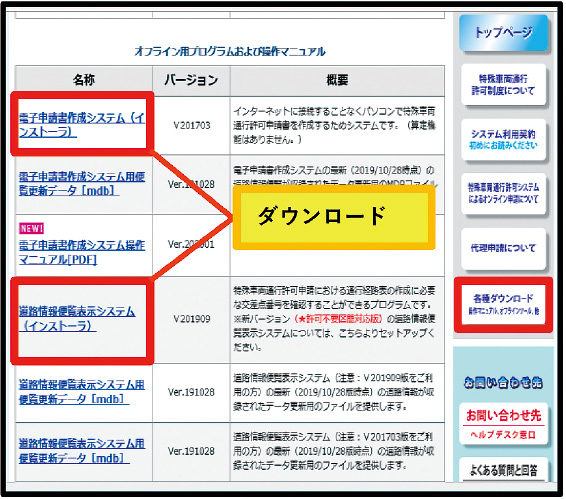Open 電子申請書作成システム用便覧更新データ [mdb] link
The height and width of the screenshot is (499, 566).
(82, 183)
